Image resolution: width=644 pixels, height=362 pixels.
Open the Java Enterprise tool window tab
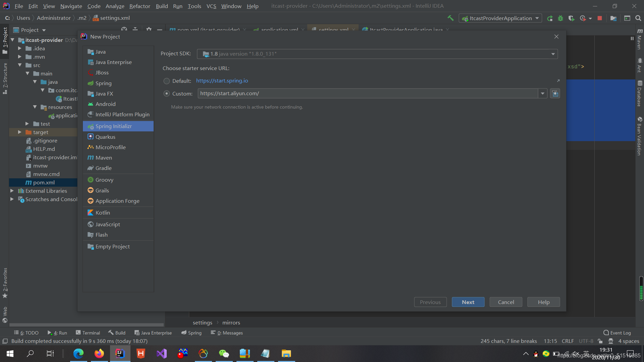153,333
